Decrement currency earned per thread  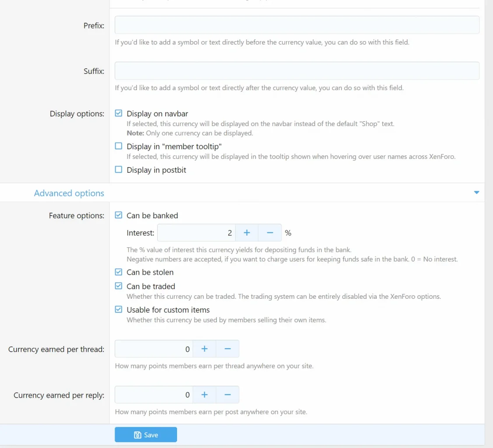(x=228, y=349)
